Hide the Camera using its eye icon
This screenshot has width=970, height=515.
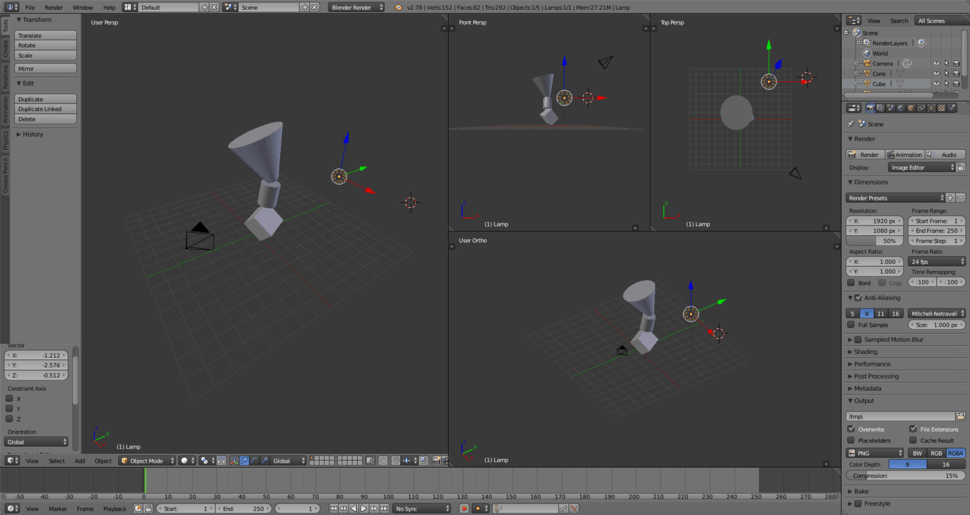click(x=936, y=63)
